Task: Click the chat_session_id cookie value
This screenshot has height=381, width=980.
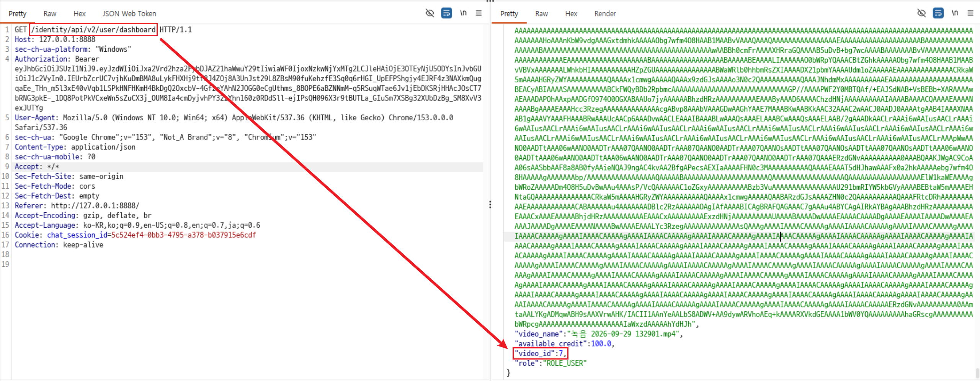Action: (184, 235)
